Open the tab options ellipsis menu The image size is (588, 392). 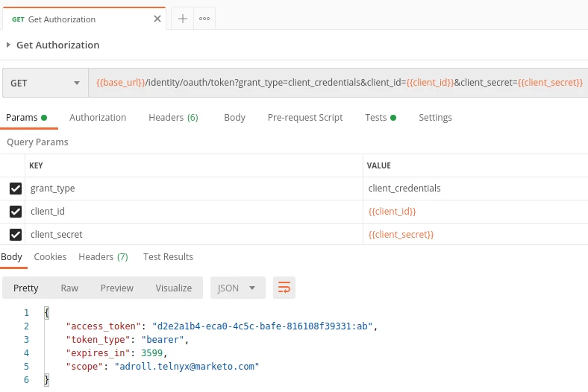(204, 19)
